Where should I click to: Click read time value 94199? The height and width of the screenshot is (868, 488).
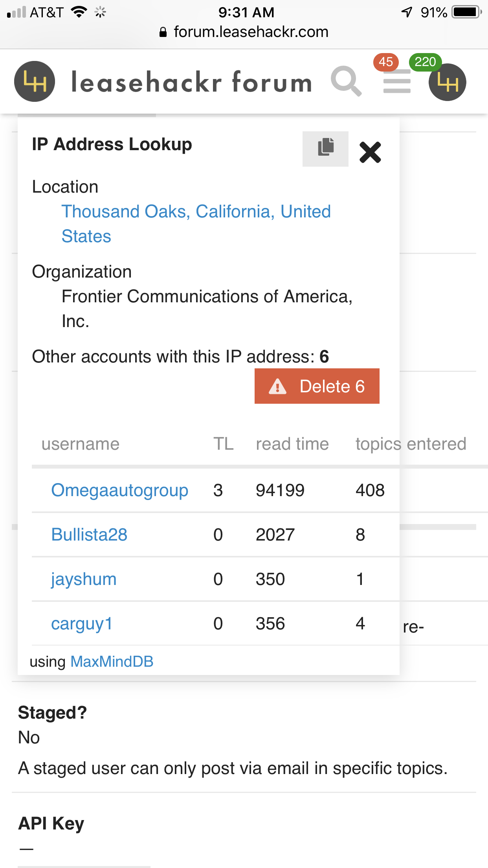click(280, 490)
